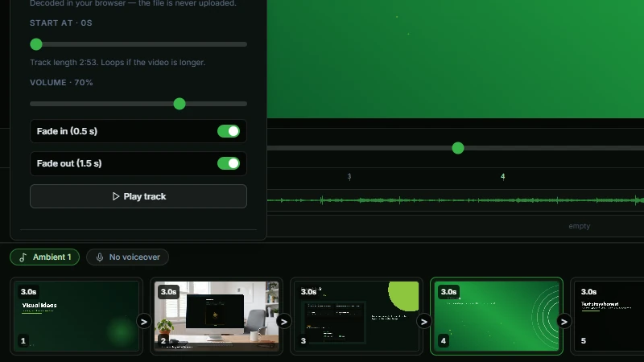Viewport: 644px width, 362px height.
Task: Adjust the Volume 70% slider handle
Action: pyautogui.click(x=180, y=104)
